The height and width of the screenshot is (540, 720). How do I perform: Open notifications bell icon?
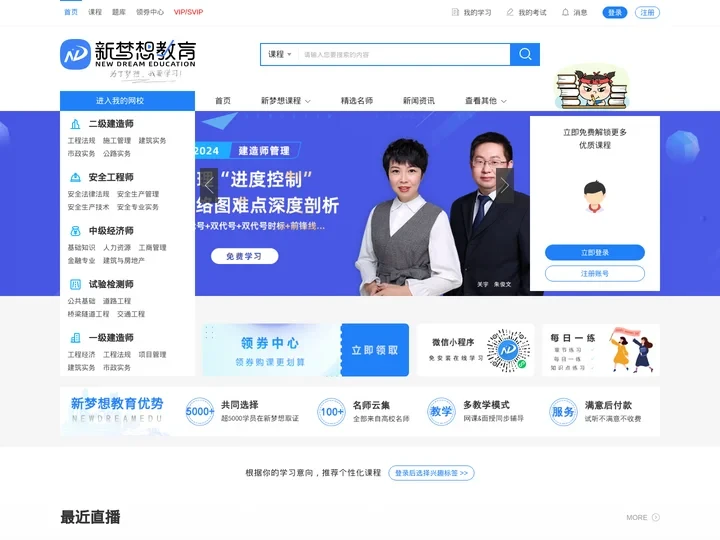[x=565, y=12]
